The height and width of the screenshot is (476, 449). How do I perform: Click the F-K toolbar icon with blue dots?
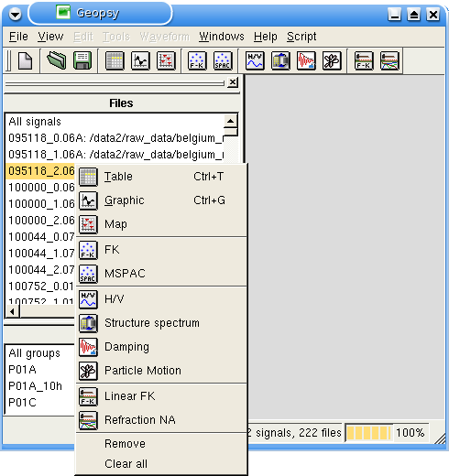197,60
